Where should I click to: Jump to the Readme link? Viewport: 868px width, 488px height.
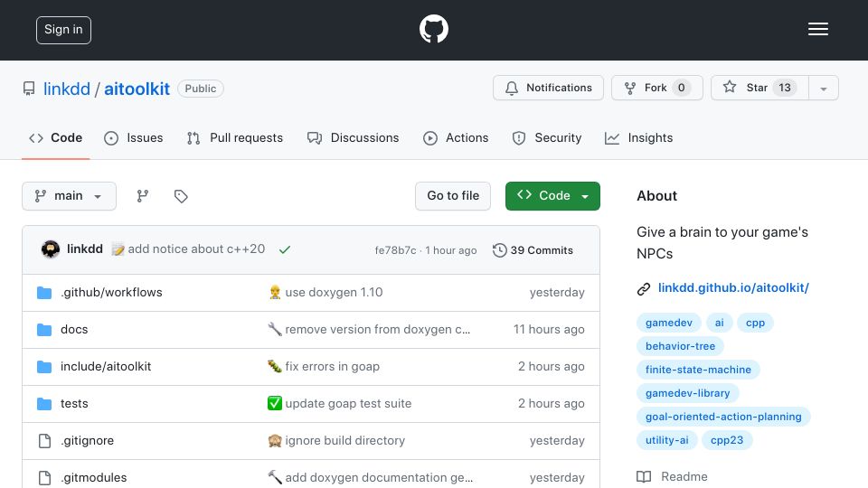[672, 476]
